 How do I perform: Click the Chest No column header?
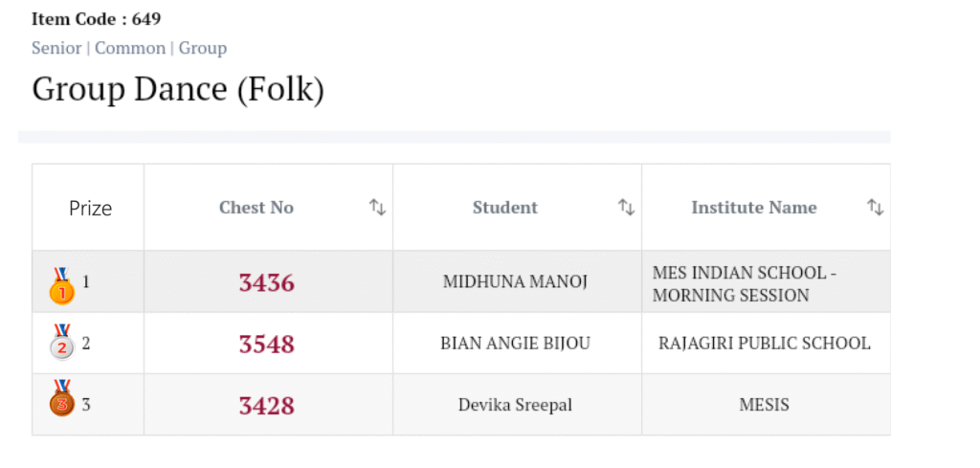click(x=256, y=208)
